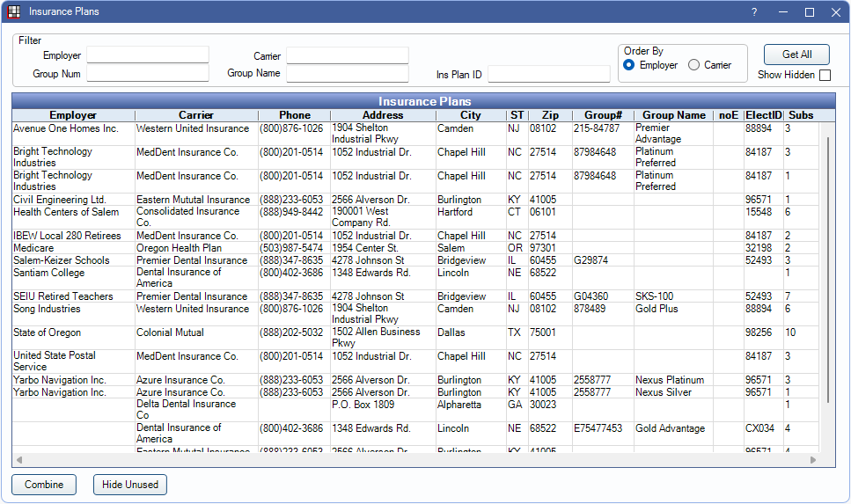
Task: Focus the Group Num filter field
Action: tap(148, 73)
